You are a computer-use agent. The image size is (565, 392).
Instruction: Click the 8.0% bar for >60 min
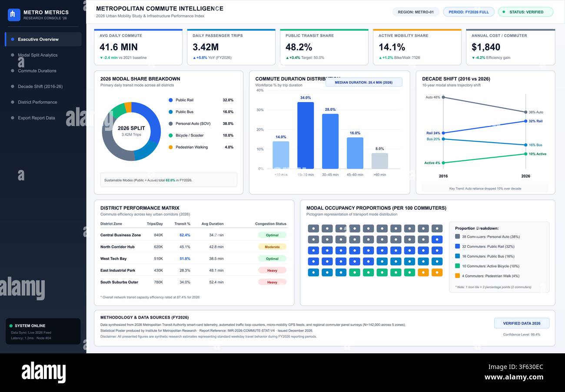(x=380, y=161)
